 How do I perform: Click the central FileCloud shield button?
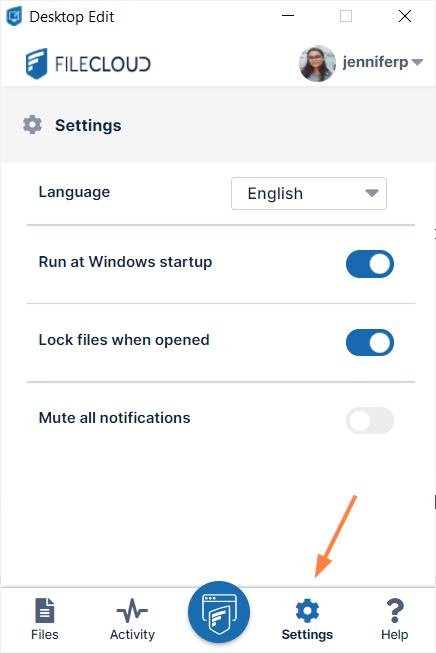point(219,612)
